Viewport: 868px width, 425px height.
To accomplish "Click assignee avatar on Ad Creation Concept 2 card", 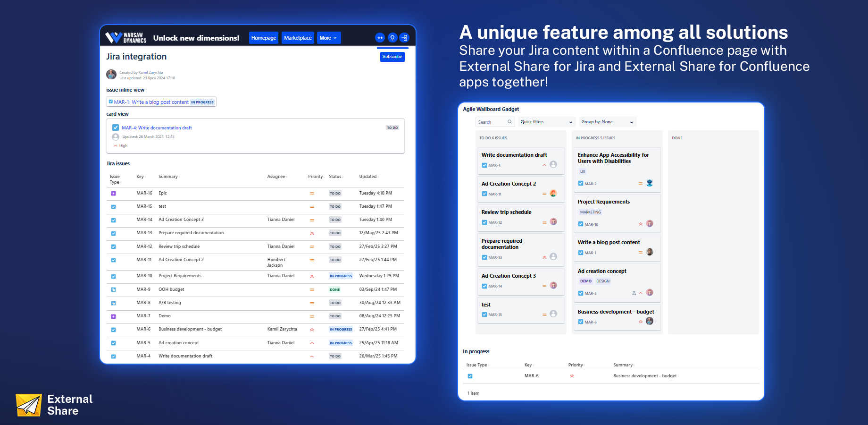I will pos(553,193).
